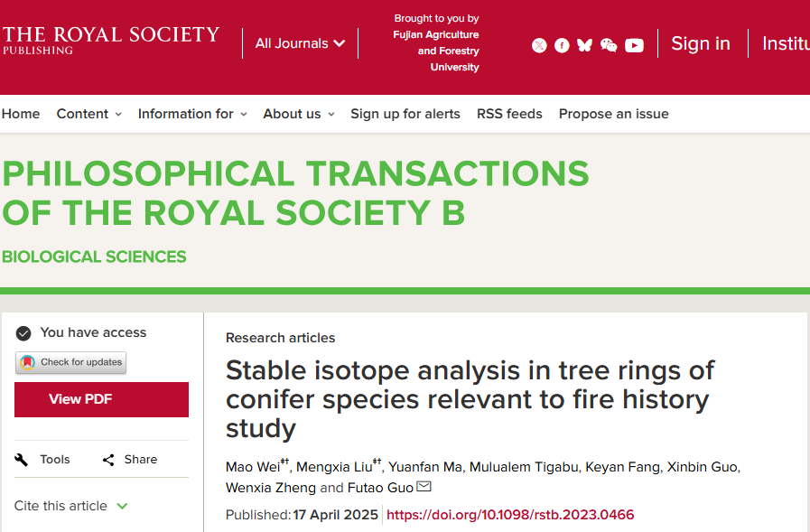Open the YouTube channel icon

click(x=634, y=45)
